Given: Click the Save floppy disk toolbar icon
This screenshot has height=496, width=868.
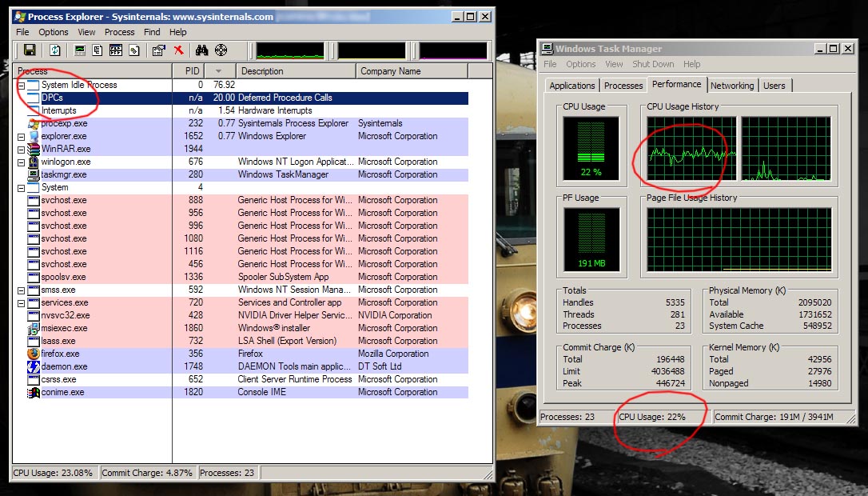Looking at the screenshot, I should point(30,50).
